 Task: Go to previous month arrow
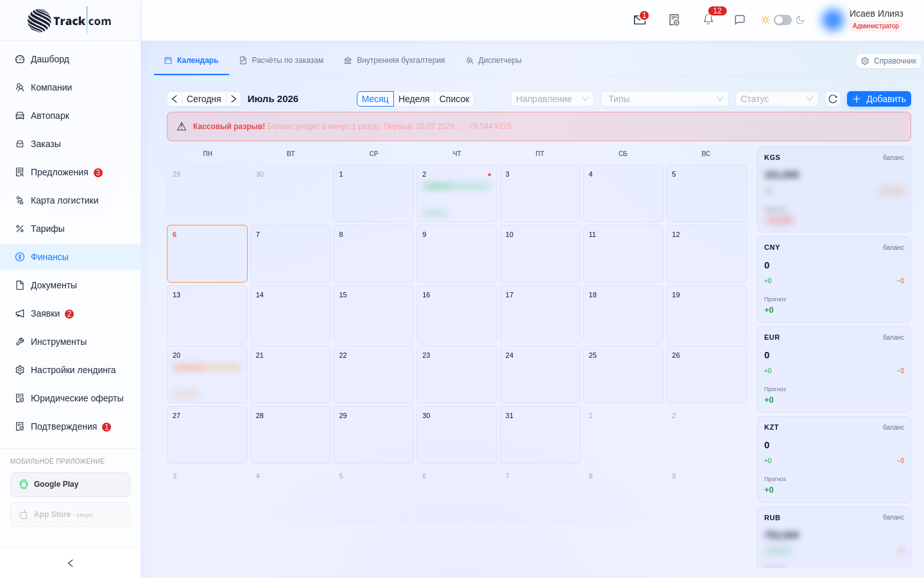(175, 99)
